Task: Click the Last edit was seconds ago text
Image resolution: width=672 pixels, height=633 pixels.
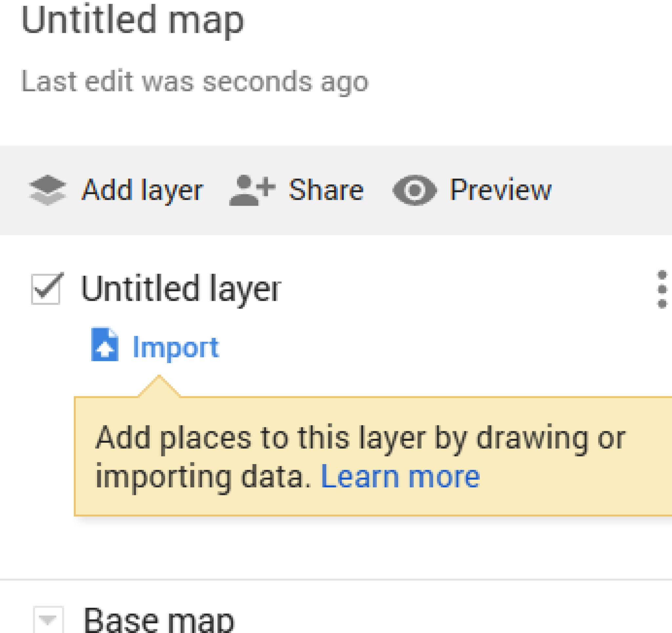Action: pyautogui.click(x=194, y=81)
